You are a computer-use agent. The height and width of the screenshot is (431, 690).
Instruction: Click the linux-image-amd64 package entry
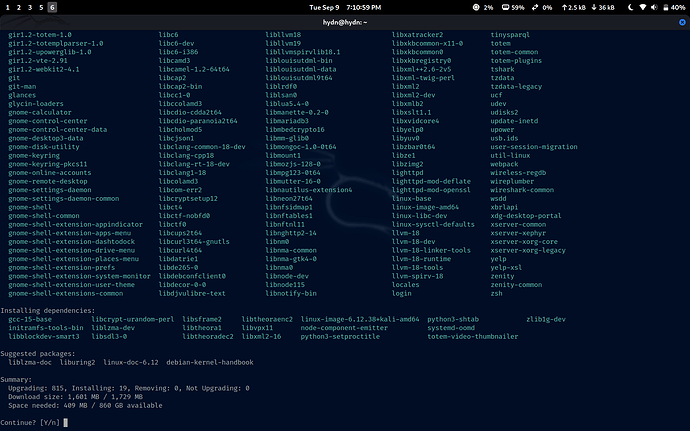pyautogui.click(x=425, y=206)
